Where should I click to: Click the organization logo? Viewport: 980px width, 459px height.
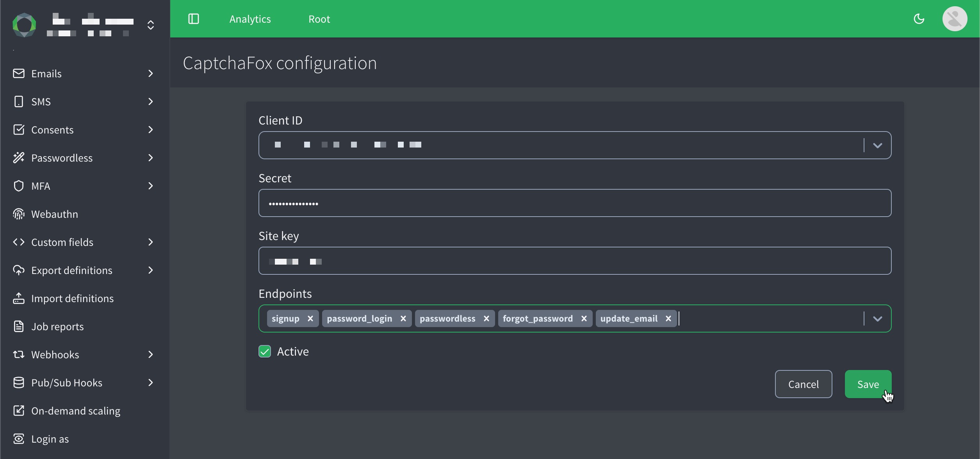[x=24, y=25]
